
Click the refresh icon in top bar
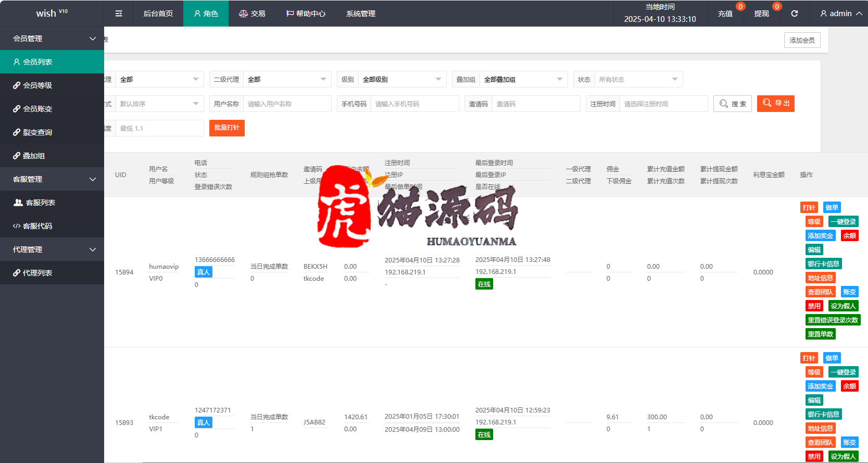[795, 14]
